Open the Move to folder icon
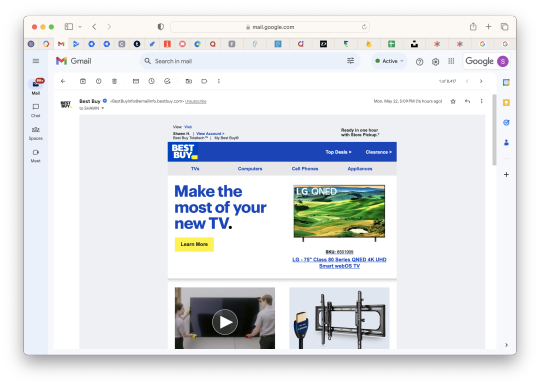This screenshot has height=386, width=540. (189, 81)
